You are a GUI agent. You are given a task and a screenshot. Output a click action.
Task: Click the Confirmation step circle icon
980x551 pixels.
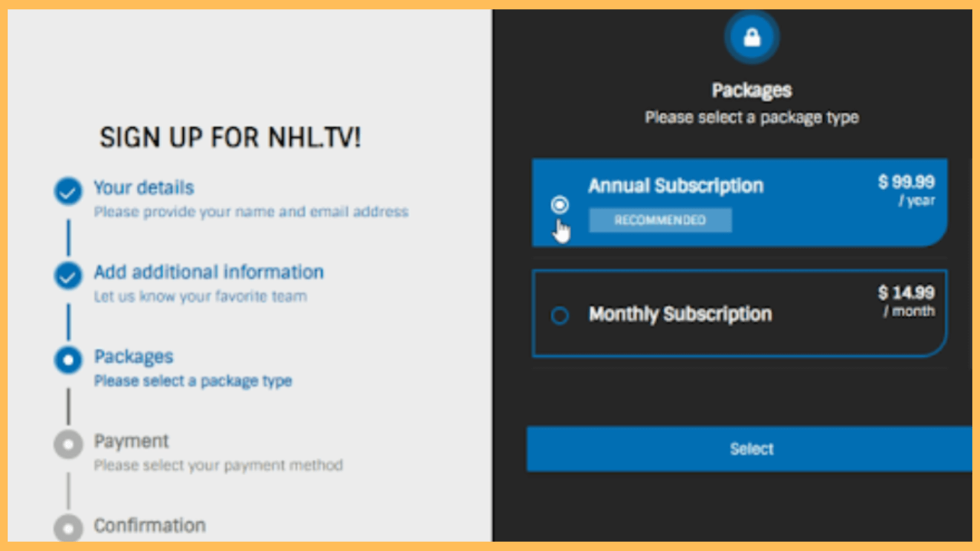coord(68,528)
